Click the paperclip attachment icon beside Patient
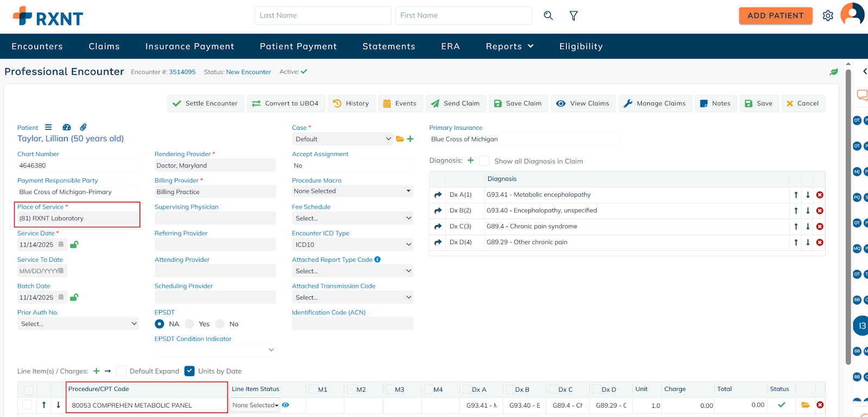This screenshot has width=868, height=417. point(83,127)
